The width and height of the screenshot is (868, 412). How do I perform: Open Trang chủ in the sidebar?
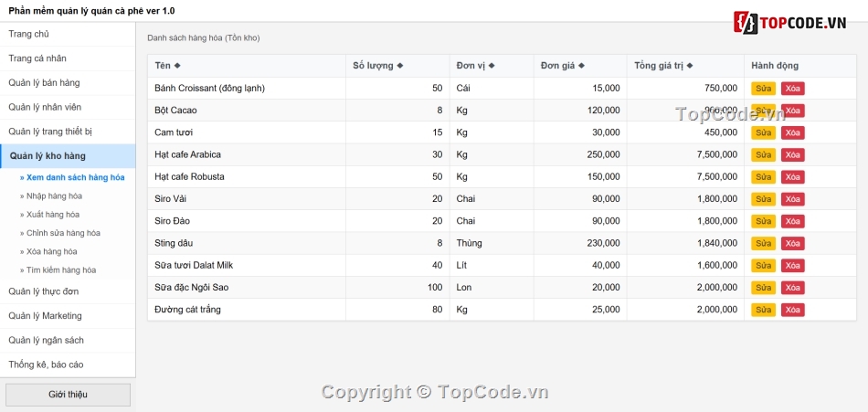[68, 35]
